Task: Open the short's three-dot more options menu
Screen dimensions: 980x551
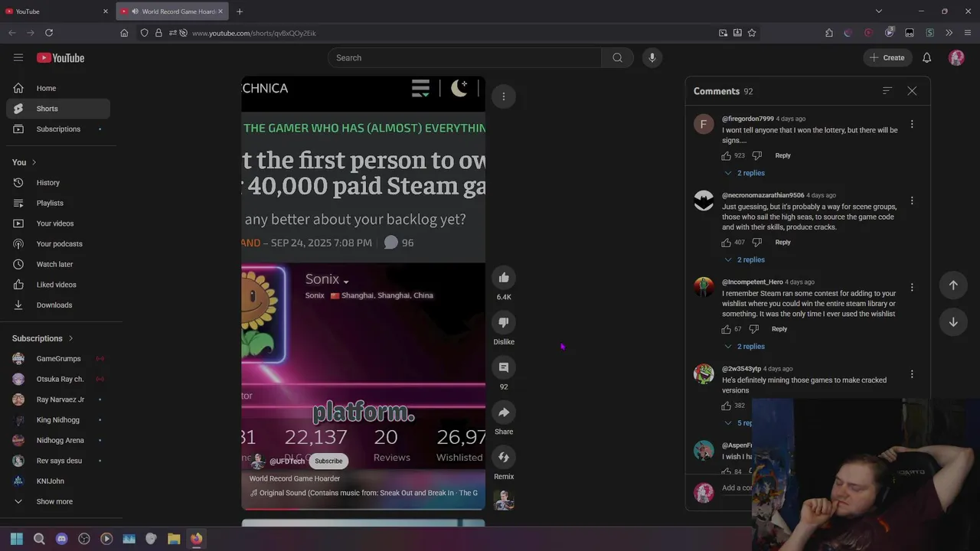Action: pyautogui.click(x=504, y=96)
